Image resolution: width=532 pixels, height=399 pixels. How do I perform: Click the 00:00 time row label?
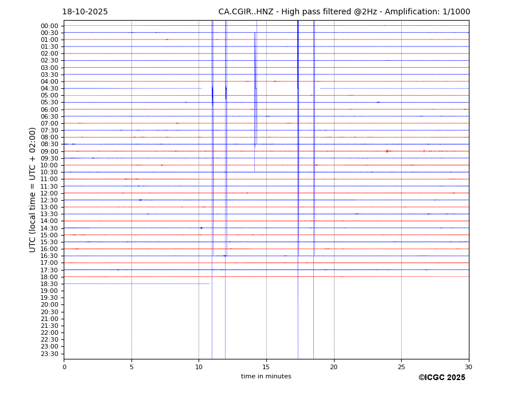(49, 26)
